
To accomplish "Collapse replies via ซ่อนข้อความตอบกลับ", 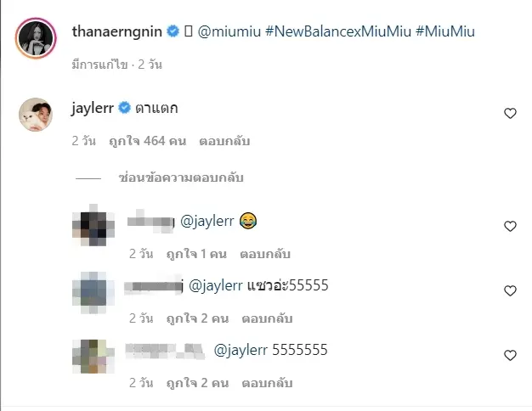I will click(x=181, y=177).
